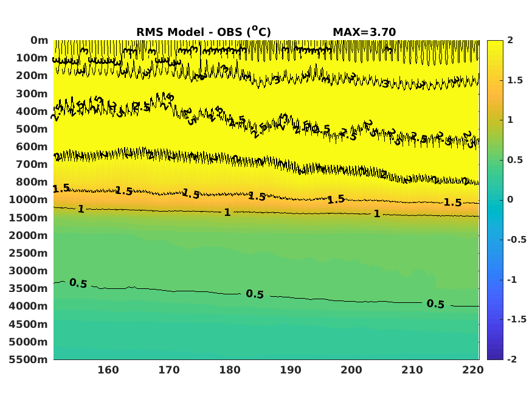The height and width of the screenshot is (399, 532).
Task: Click the '800m' depth axis label
Action: pos(32,182)
